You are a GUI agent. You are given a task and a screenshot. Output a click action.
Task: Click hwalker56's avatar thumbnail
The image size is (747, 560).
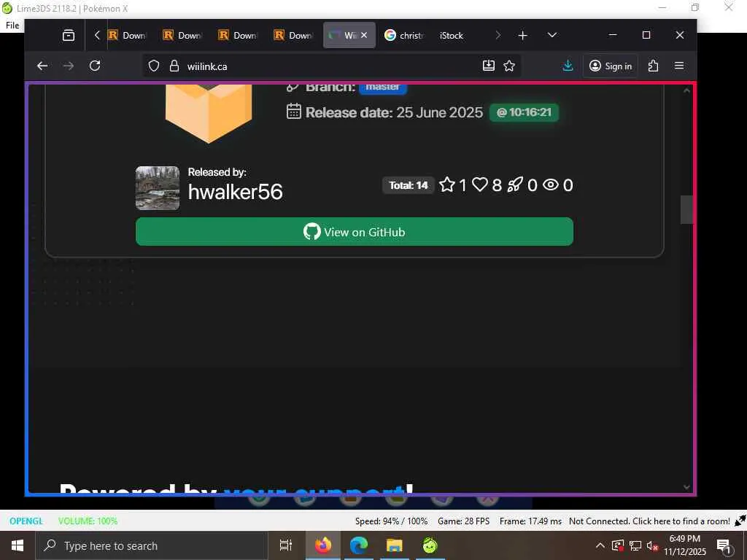coord(158,188)
